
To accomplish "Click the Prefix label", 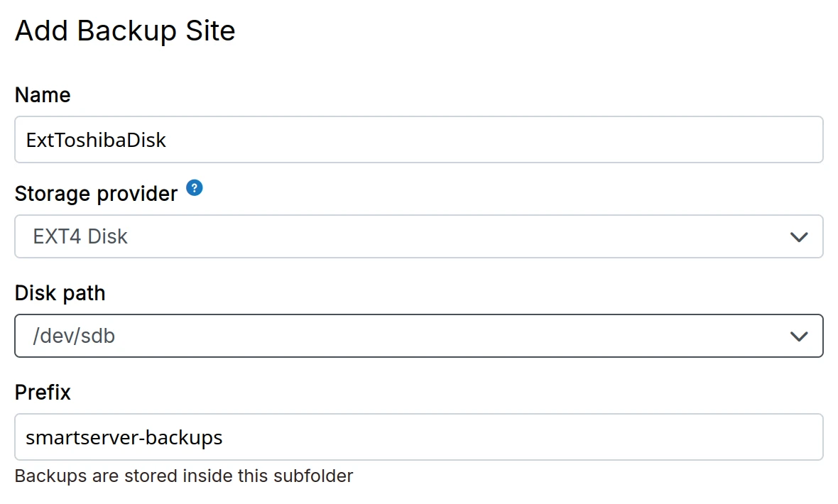I will (43, 393).
